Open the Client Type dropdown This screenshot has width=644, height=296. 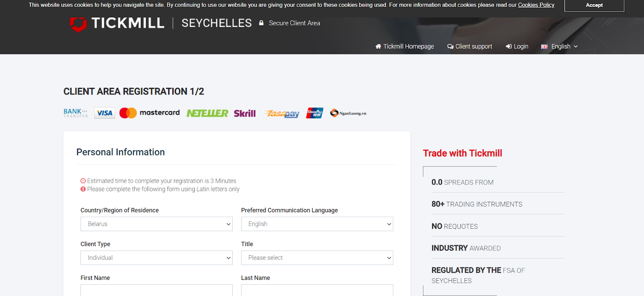157,258
